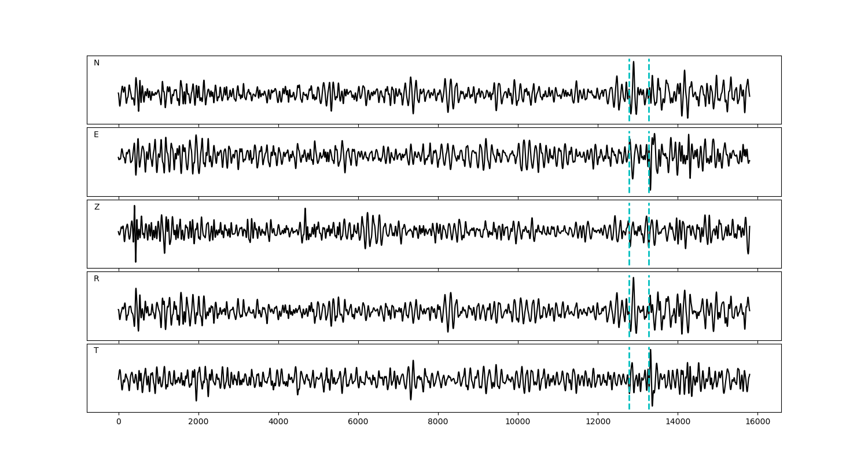Image resolution: width=868 pixels, height=463 pixels.
Task: Click the 0 tick label on x-axis
Action: pos(119,422)
